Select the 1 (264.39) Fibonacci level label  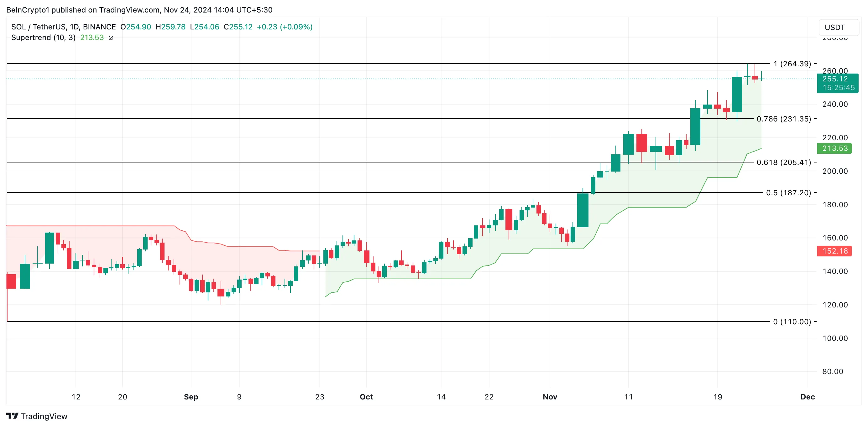[792, 64]
